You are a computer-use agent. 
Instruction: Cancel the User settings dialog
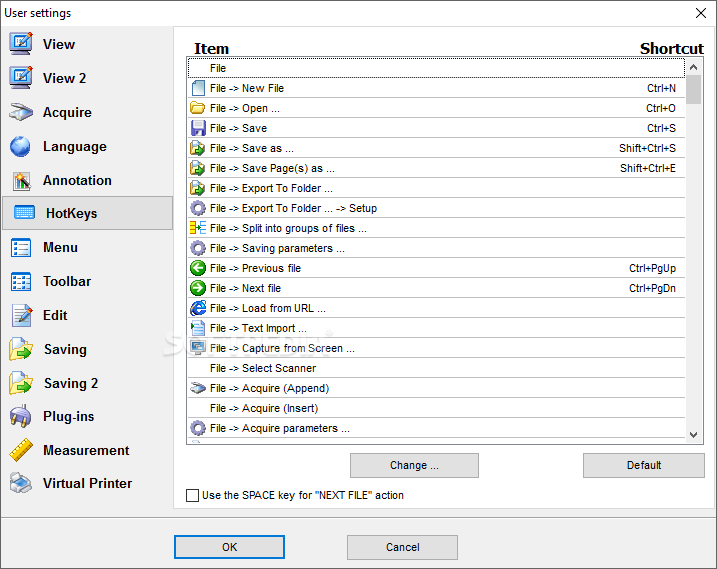point(402,547)
